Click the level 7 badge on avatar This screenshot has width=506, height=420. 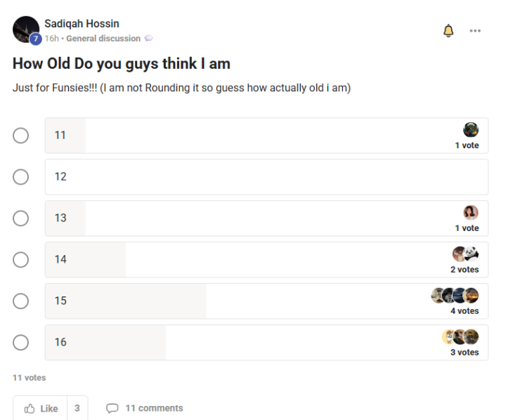click(36, 39)
